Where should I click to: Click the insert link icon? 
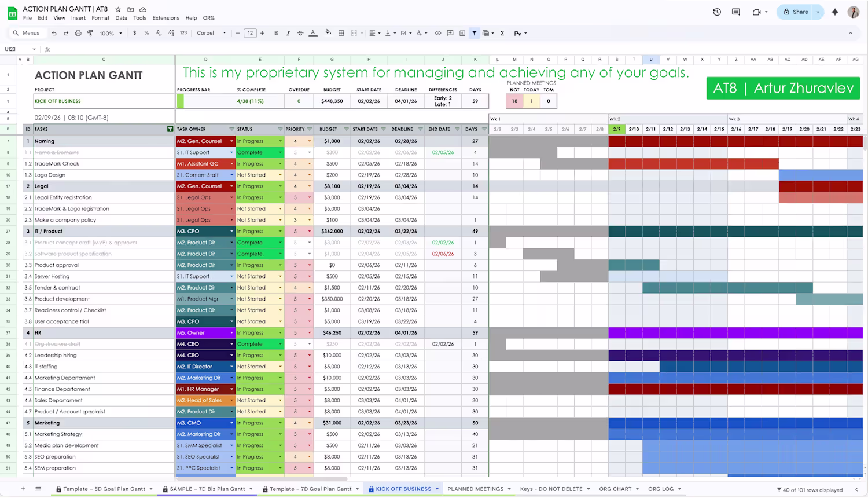click(438, 33)
